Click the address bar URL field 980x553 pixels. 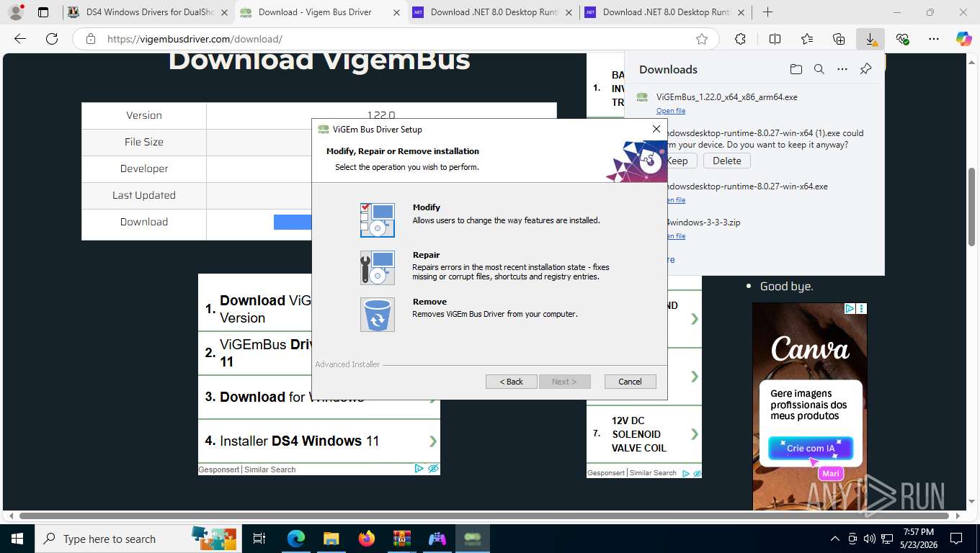(x=396, y=39)
